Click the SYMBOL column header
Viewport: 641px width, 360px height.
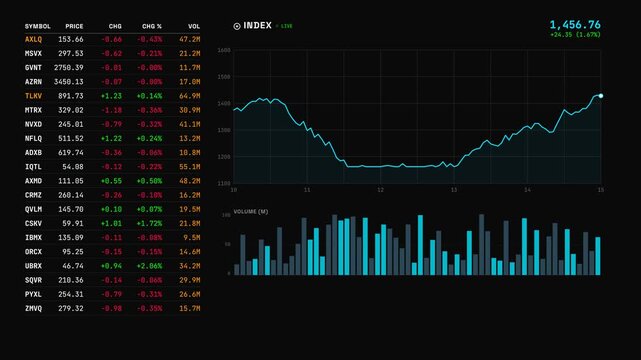pyautogui.click(x=38, y=26)
